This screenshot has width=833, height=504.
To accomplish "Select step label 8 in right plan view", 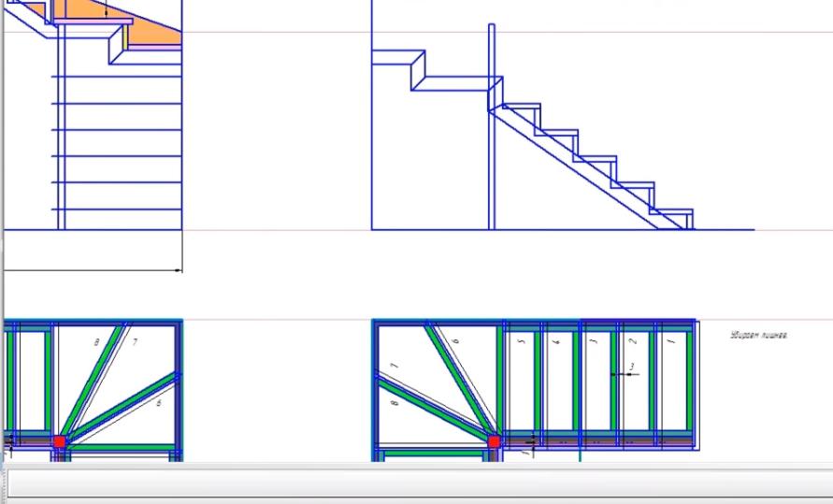I will tap(395, 404).
